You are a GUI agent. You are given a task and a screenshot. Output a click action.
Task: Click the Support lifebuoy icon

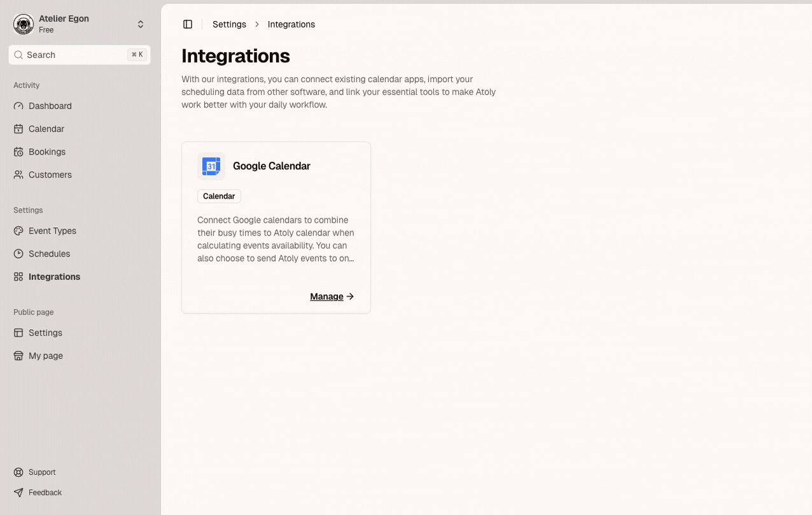[x=18, y=472]
